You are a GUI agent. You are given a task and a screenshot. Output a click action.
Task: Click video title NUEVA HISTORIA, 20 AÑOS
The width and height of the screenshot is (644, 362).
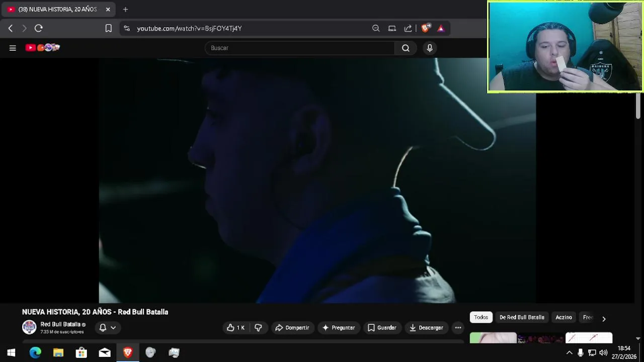95,312
